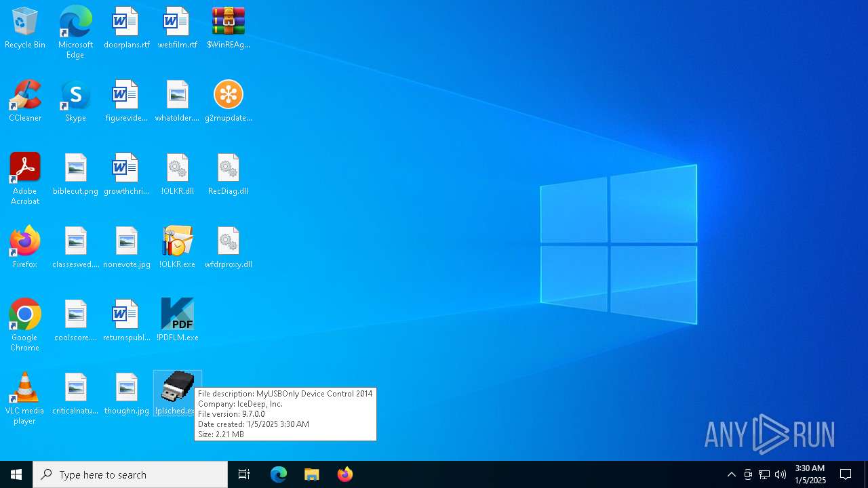Screen dimensions: 868x488
Task: Select the RecDiag.dll file
Action: (229, 175)
